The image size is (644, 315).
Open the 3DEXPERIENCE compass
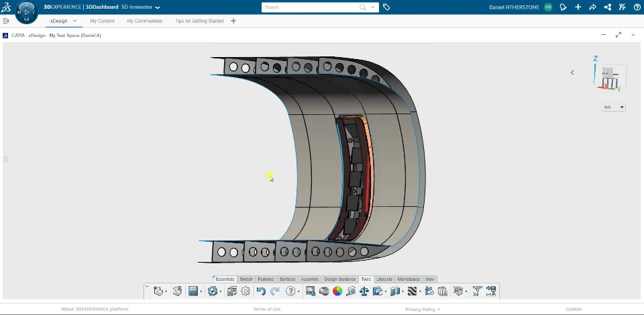(x=26, y=12)
